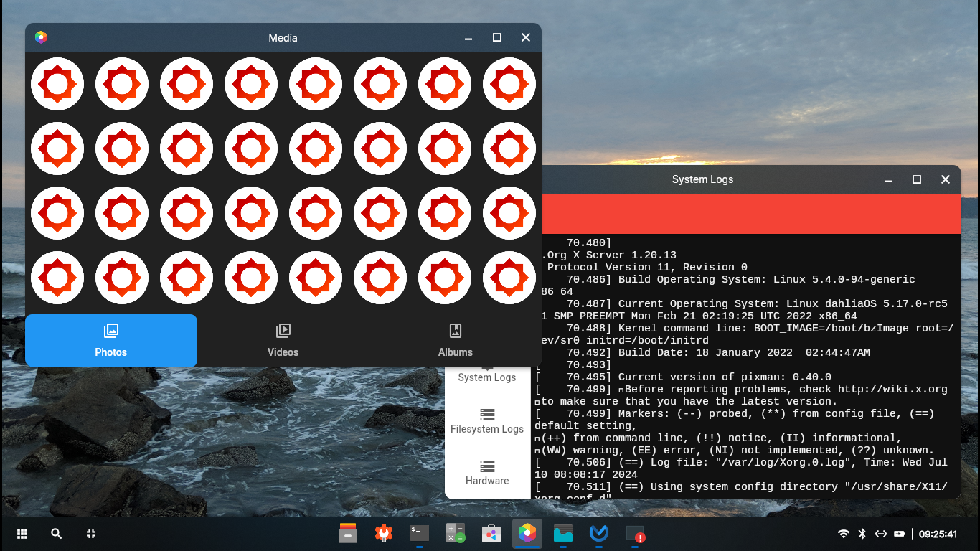The width and height of the screenshot is (980, 551).
Task: Open the calculator app in taskbar
Action: (456, 534)
